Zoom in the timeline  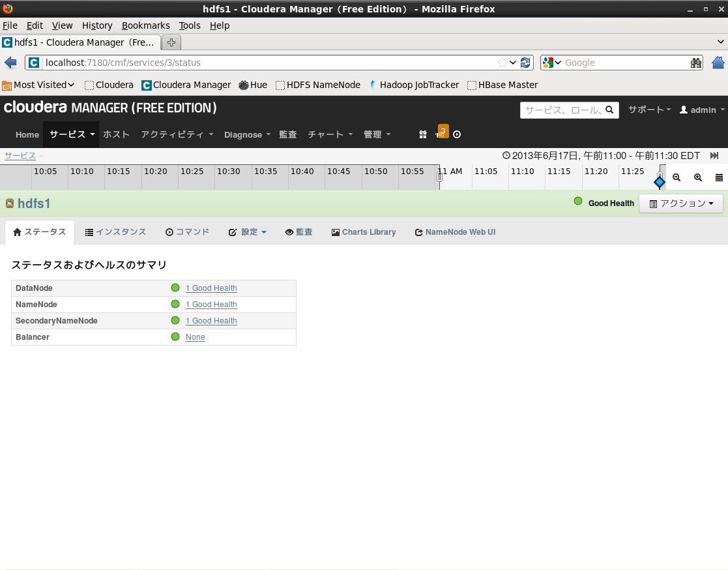[x=698, y=177]
